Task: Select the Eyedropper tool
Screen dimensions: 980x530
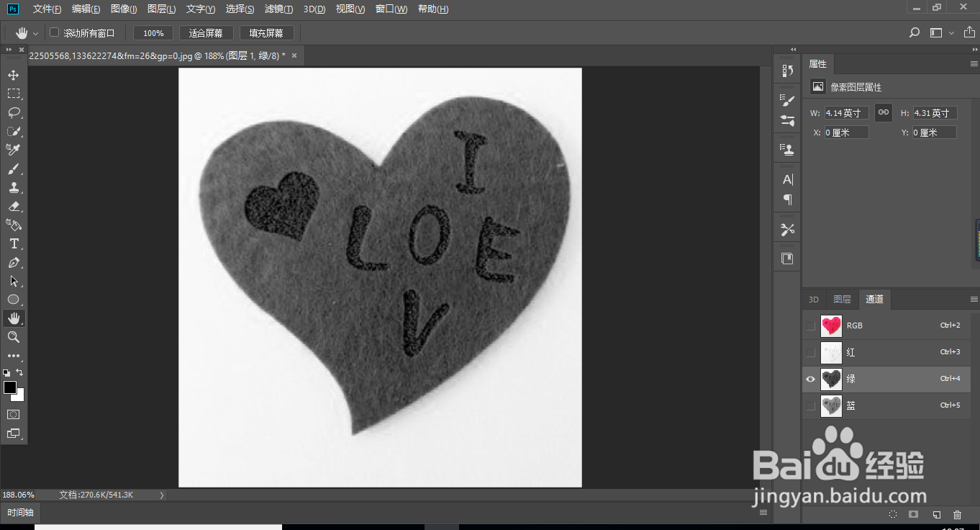Action: [14, 150]
